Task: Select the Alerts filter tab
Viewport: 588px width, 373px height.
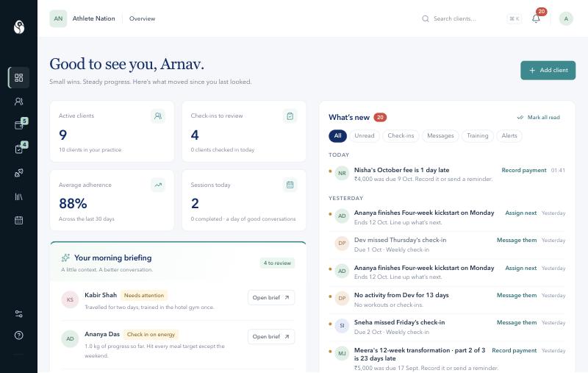Action: coord(509,136)
